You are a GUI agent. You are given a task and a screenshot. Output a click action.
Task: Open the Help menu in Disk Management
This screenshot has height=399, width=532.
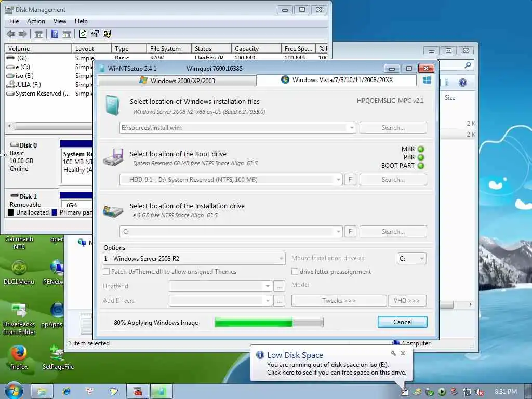[81, 21]
